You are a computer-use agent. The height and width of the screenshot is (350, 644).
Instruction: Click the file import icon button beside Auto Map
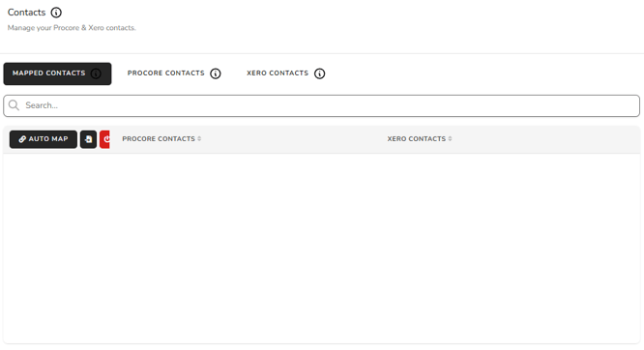(x=88, y=139)
